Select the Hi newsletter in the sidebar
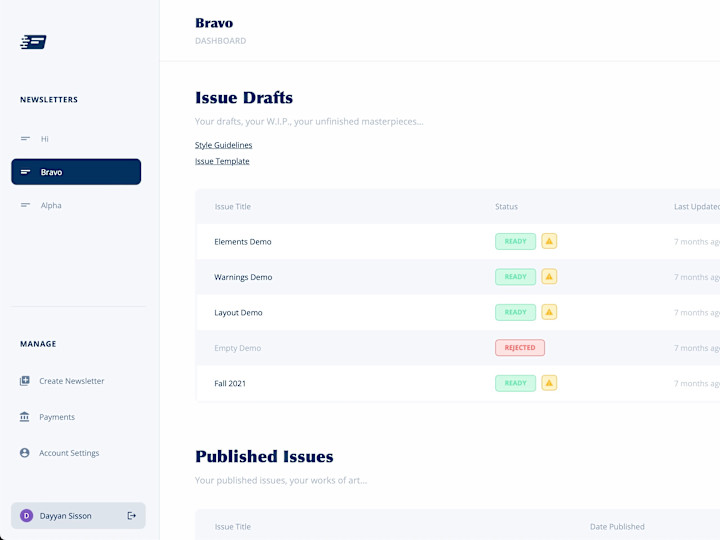 click(x=76, y=139)
